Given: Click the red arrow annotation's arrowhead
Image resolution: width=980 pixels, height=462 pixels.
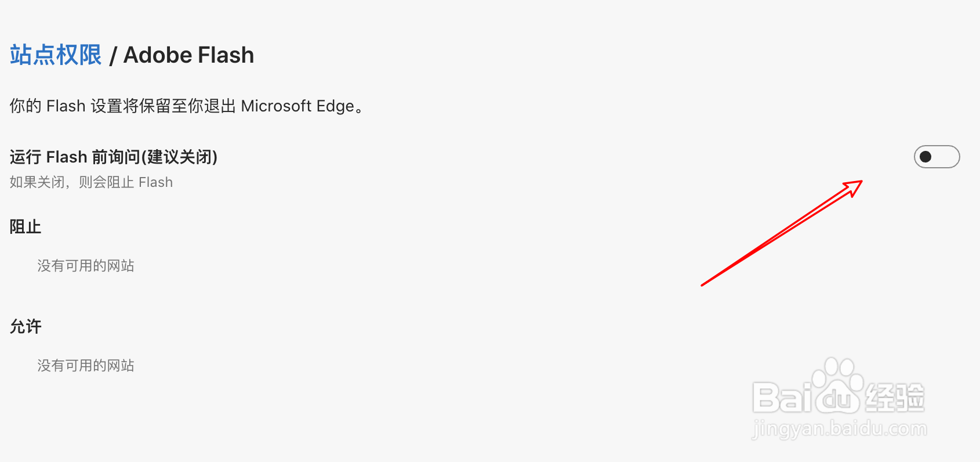Looking at the screenshot, I should point(854,187).
